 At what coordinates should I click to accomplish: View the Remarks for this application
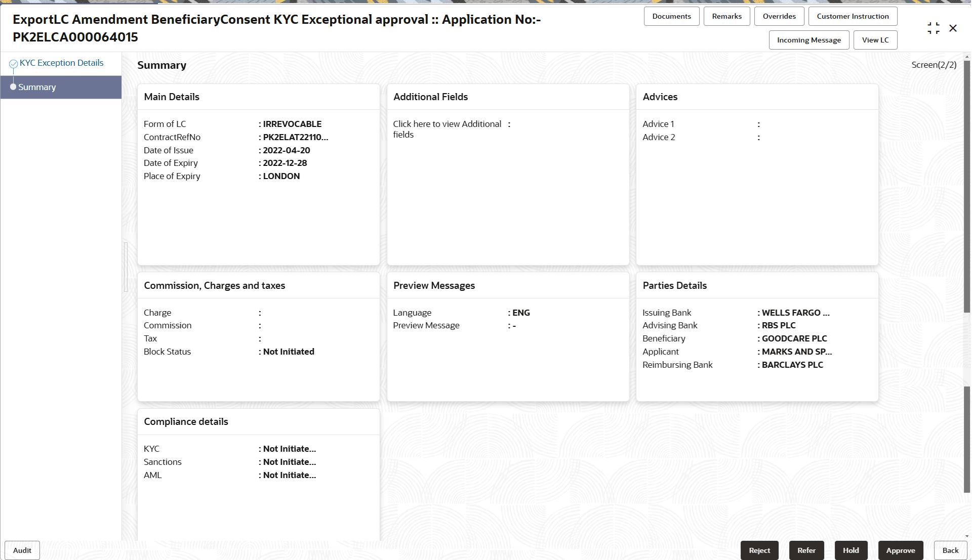pyautogui.click(x=726, y=16)
